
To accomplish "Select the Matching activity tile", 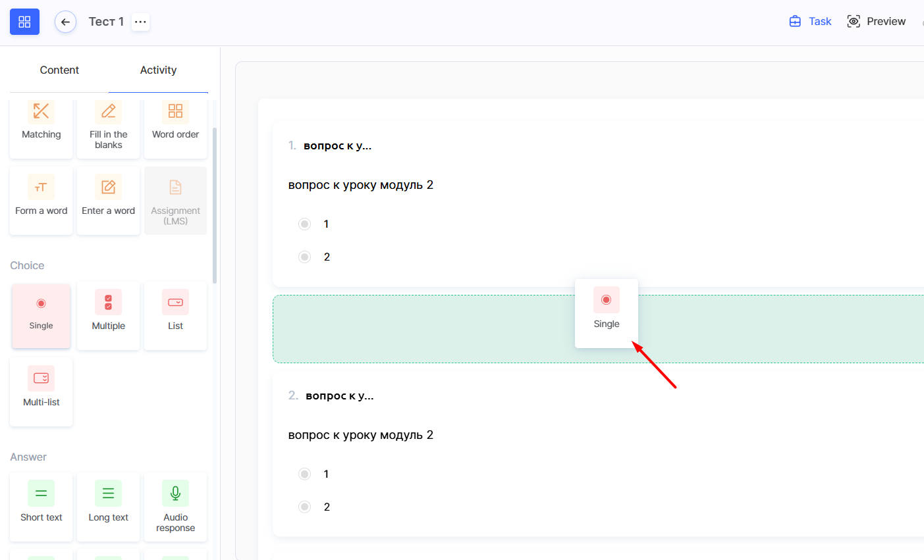I will [41, 125].
